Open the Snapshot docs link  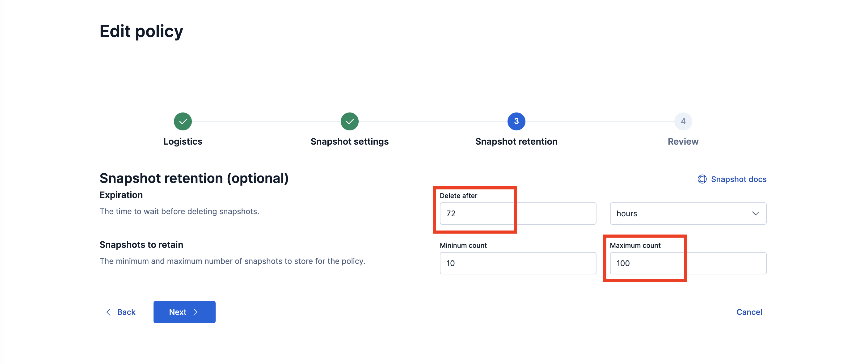pyautogui.click(x=738, y=179)
